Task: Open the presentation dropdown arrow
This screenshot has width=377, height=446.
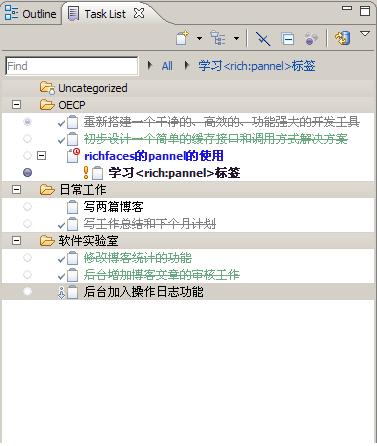Action: tap(236, 38)
